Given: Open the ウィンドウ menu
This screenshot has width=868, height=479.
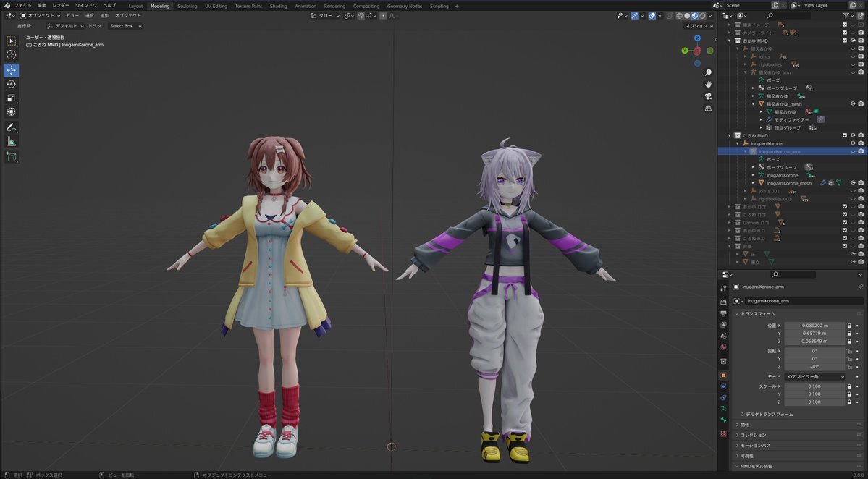Looking at the screenshot, I should 86,5.
